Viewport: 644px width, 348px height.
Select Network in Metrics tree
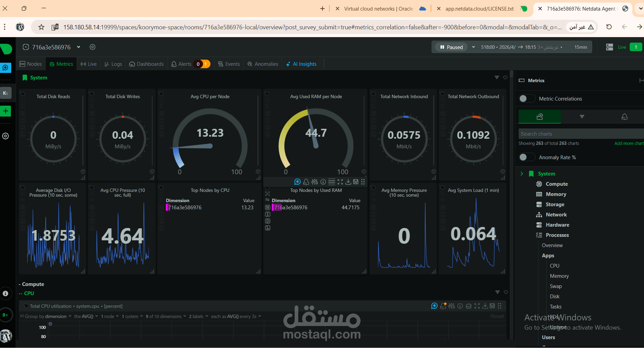click(x=556, y=215)
